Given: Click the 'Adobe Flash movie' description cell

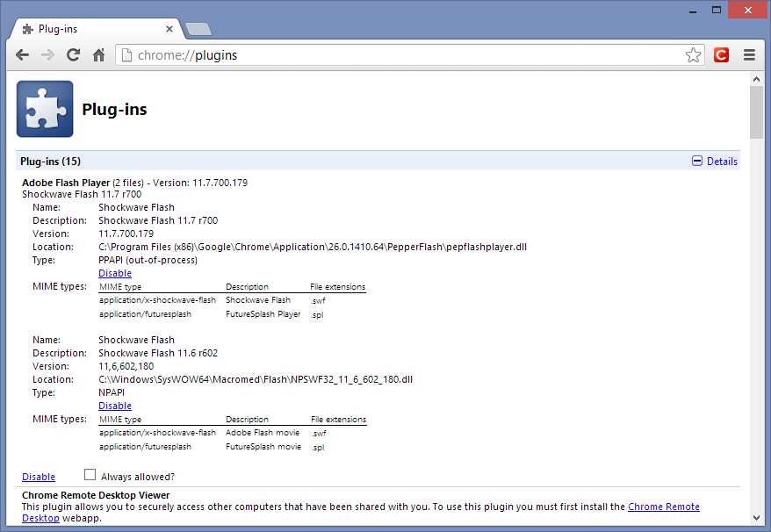Looking at the screenshot, I should coord(263,433).
